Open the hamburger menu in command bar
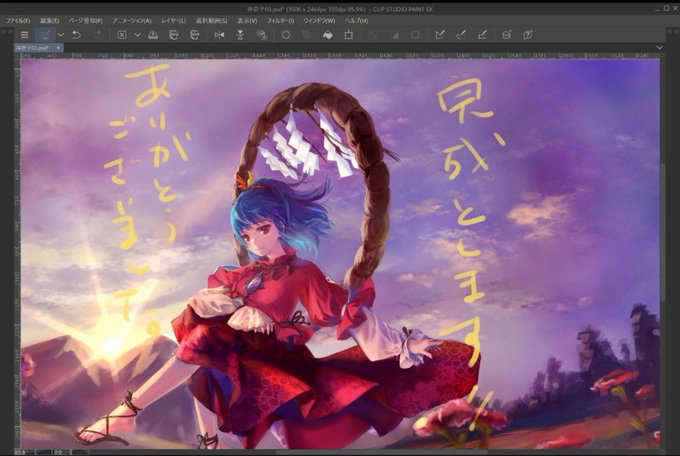The width and height of the screenshot is (680, 456). (x=25, y=35)
